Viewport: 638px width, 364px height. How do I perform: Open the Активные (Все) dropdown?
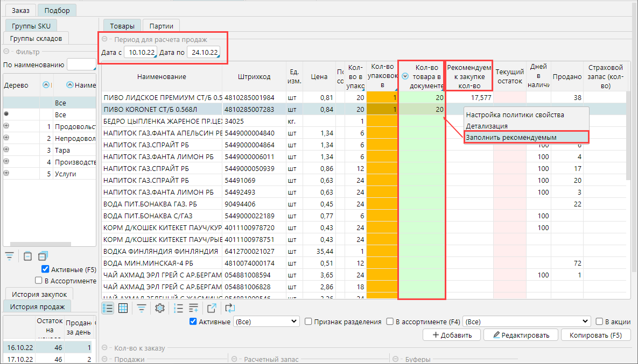click(265, 322)
